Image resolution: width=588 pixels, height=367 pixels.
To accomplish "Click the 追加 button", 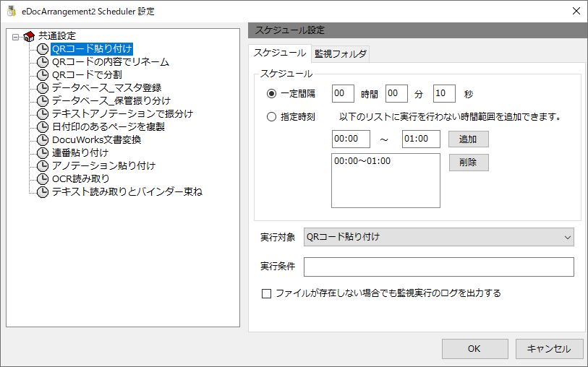I will point(469,139).
